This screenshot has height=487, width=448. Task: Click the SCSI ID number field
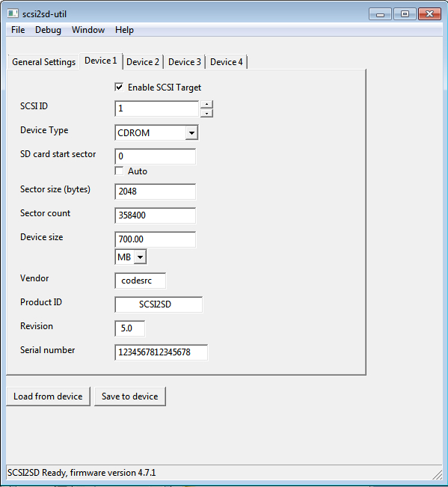pyautogui.click(x=157, y=108)
